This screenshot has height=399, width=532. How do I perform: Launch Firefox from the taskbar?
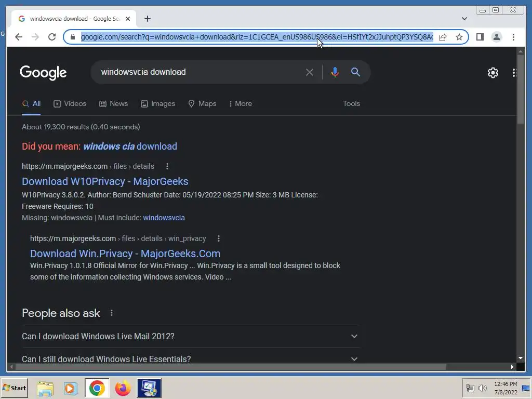pyautogui.click(x=123, y=388)
